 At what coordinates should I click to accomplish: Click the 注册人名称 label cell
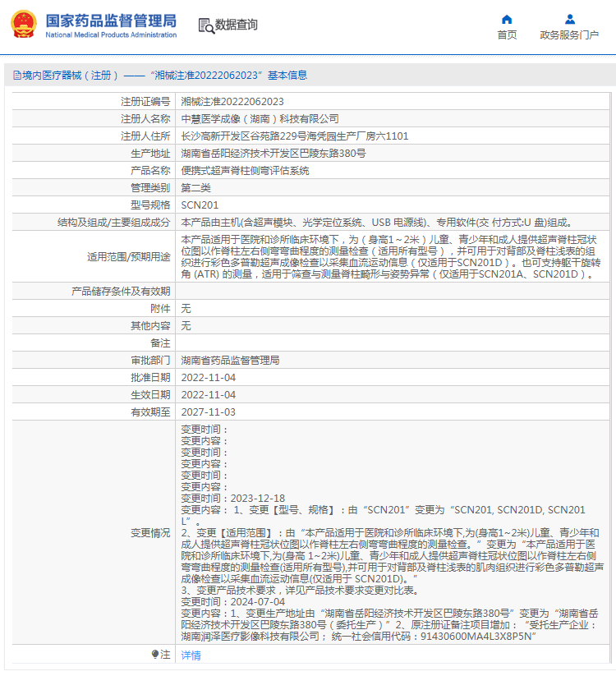point(93,119)
